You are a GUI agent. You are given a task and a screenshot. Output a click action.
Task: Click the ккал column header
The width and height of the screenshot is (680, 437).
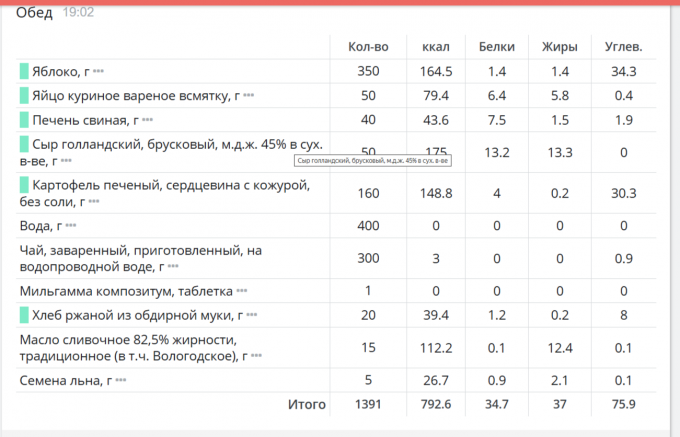[x=436, y=46]
